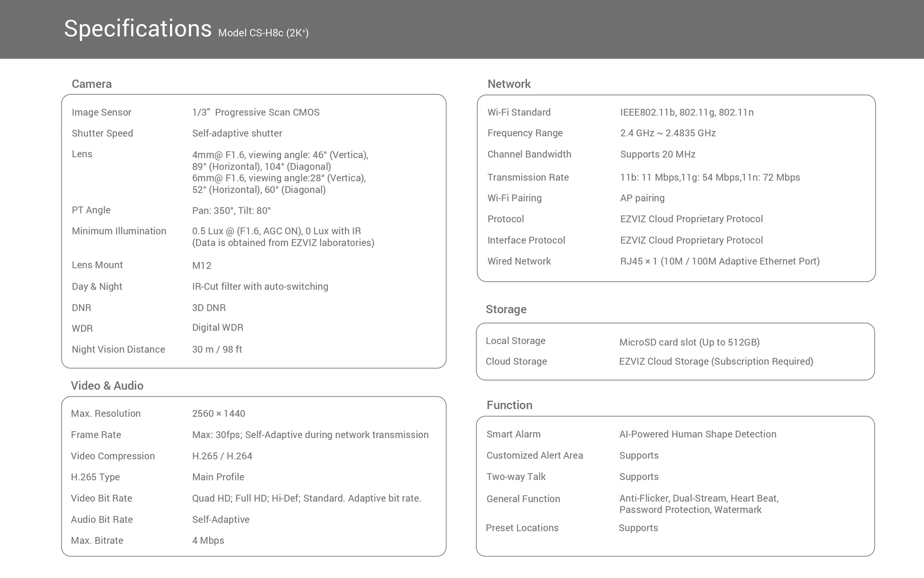Select the Storage section heading
The height and width of the screenshot is (578, 924).
[506, 309]
